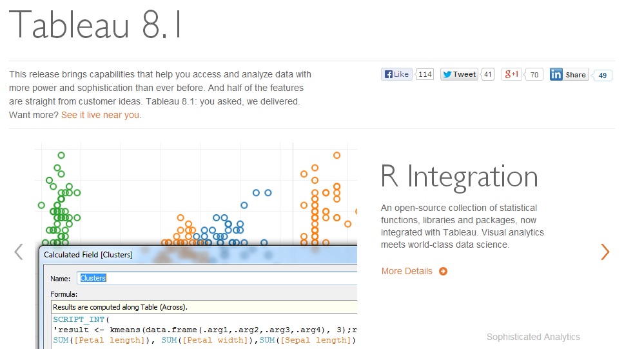Click the Google +1 button
The image size is (644, 349).
[512, 74]
